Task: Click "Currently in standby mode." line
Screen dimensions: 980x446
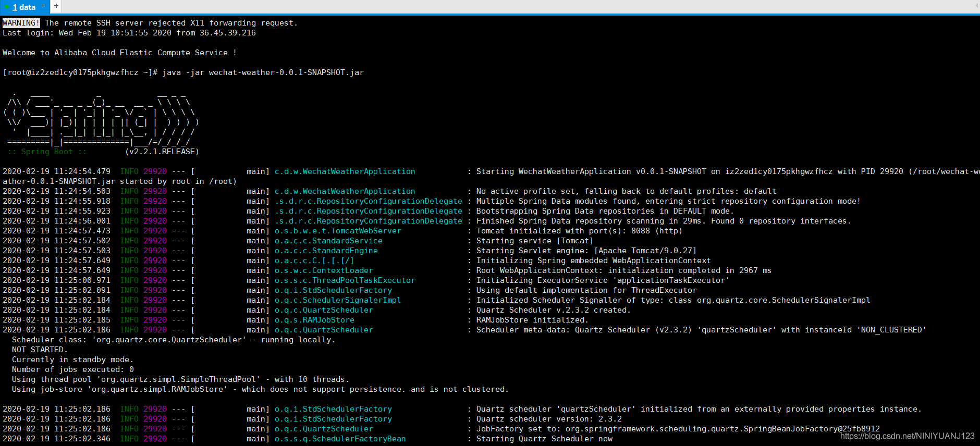Action: tap(73, 360)
